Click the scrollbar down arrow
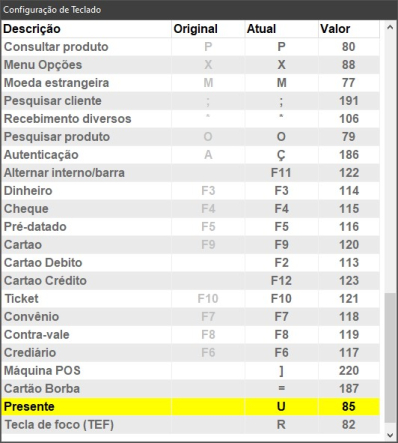This screenshot has width=398, height=443. tap(390, 435)
